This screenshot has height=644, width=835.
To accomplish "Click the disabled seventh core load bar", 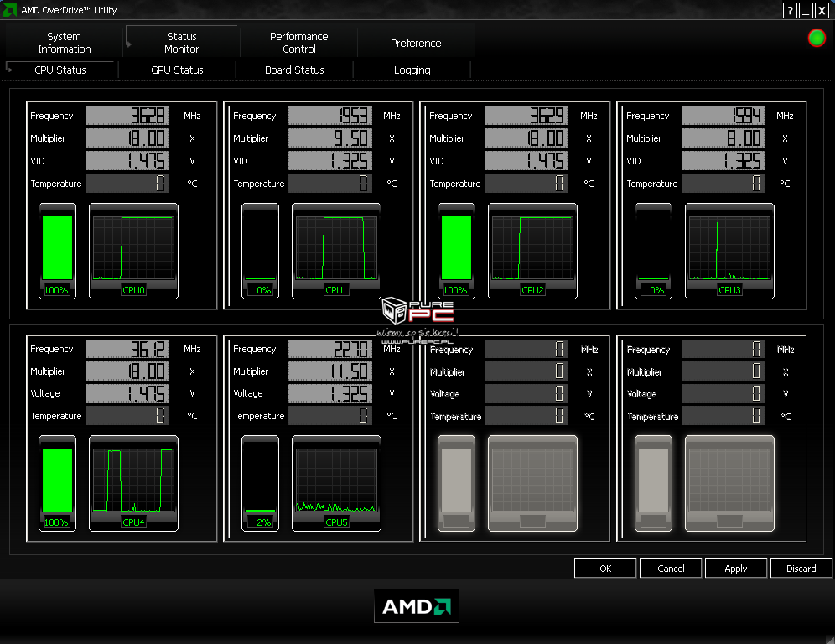I will click(456, 484).
